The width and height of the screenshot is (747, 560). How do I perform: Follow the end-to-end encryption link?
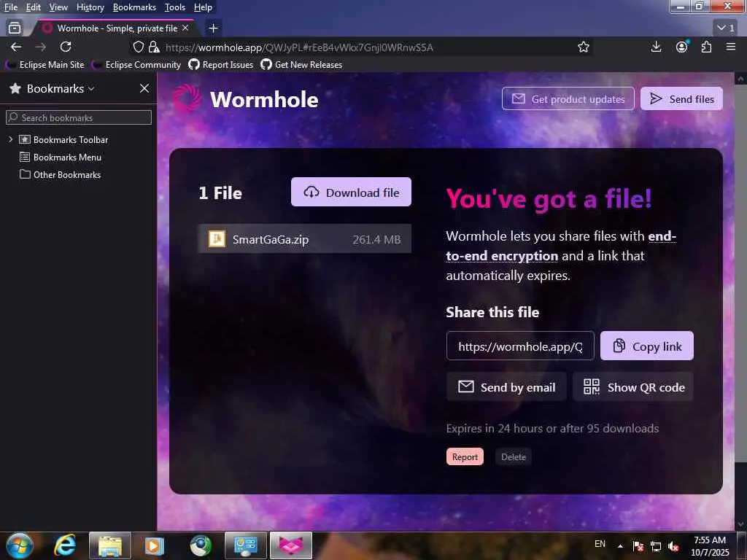(x=561, y=246)
